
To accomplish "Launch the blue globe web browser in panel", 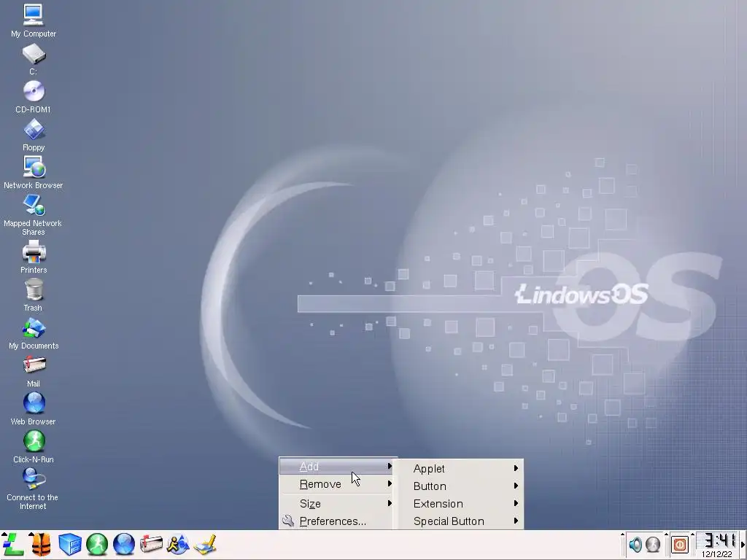I will [124, 544].
